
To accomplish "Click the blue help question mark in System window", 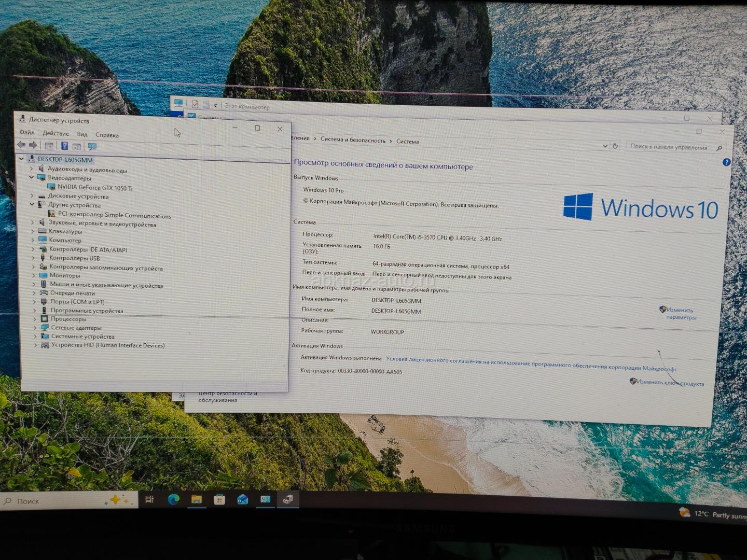I will tap(726, 162).
